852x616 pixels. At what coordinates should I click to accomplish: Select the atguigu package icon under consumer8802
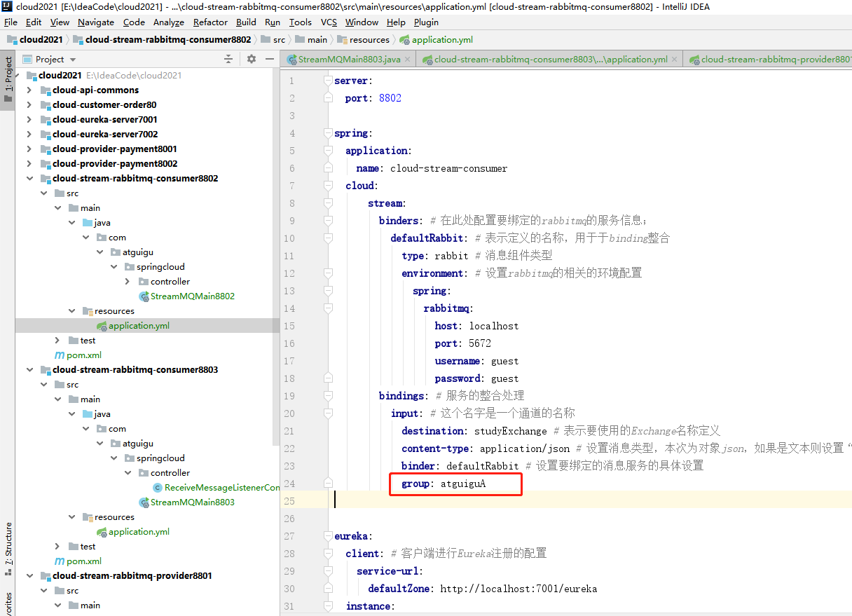116,252
